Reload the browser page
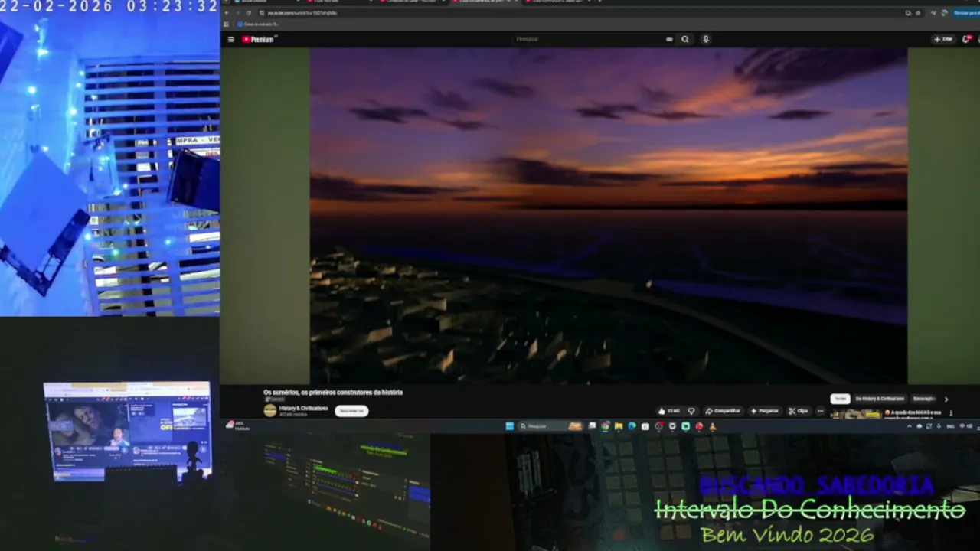 pyautogui.click(x=248, y=13)
